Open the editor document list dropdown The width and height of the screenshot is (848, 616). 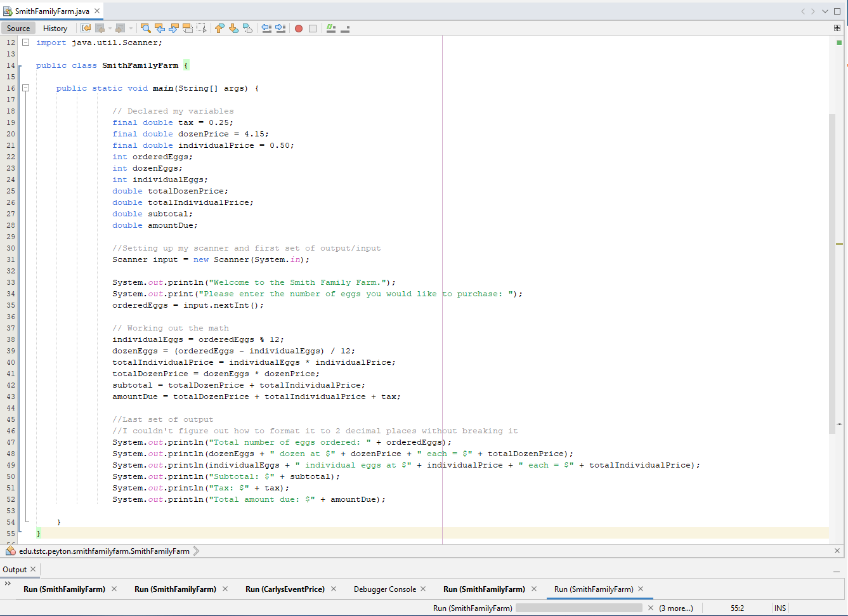click(x=825, y=11)
